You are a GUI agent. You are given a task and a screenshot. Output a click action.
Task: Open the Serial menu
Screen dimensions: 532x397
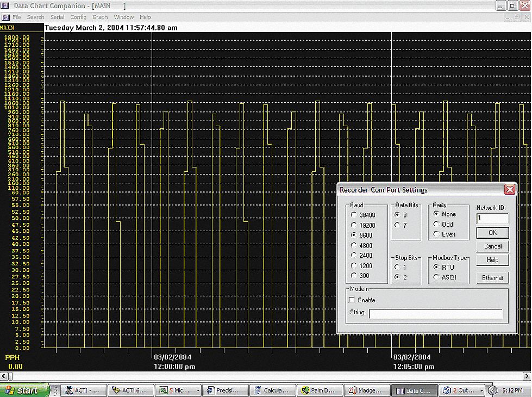[57, 17]
